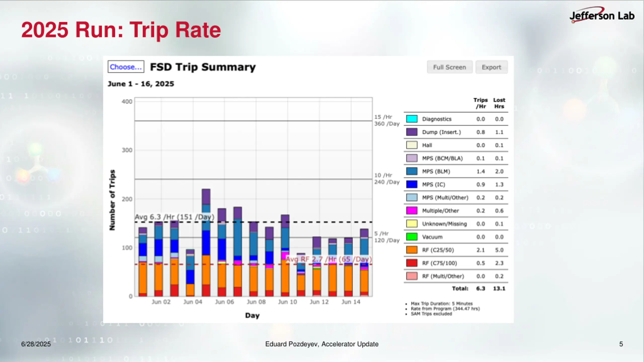
Task: Click the Unknown/Missing yellow swatch
Action: coord(412,223)
